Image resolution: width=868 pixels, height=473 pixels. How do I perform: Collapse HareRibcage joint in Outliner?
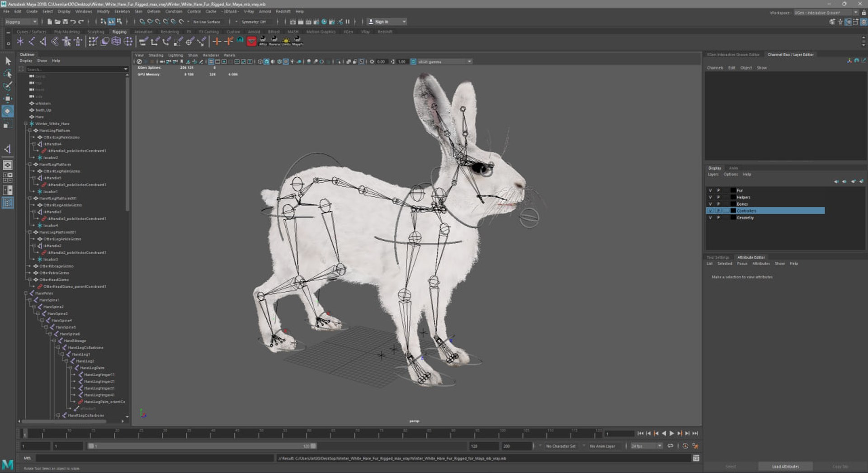(x=54, y=341)
